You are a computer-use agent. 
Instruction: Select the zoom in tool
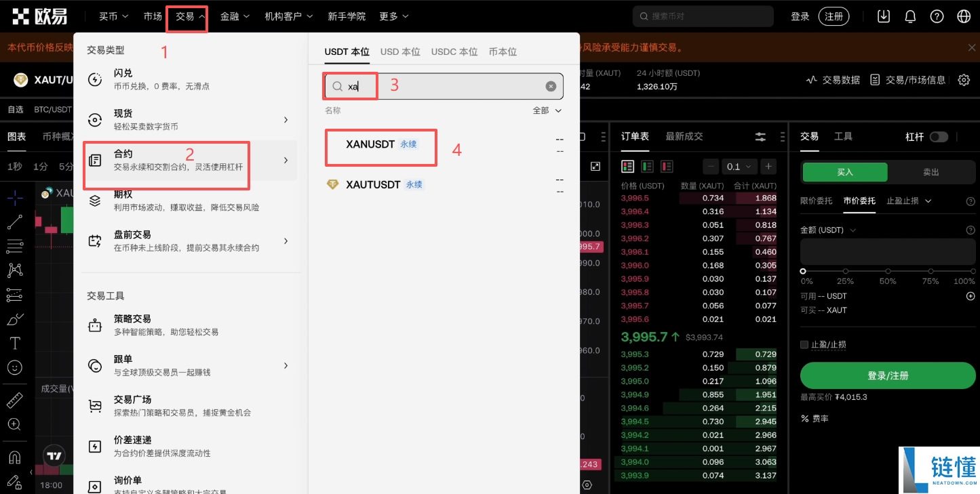pos(15,424)
